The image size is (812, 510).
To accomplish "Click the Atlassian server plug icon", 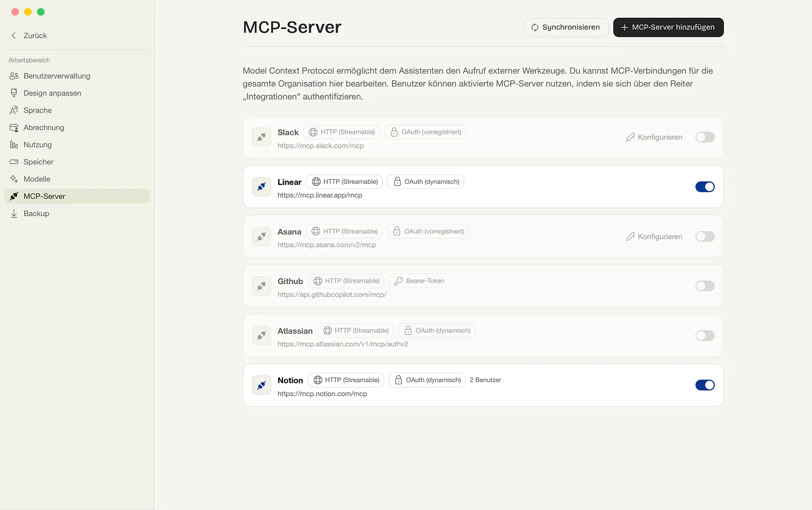I will tap(262, 335).
